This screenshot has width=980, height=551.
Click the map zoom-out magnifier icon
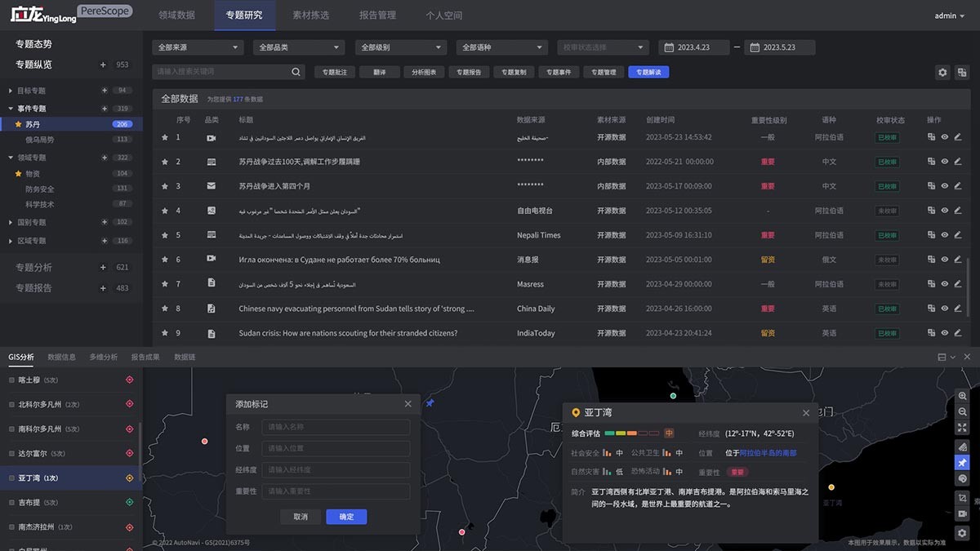[x=963, y=412]
